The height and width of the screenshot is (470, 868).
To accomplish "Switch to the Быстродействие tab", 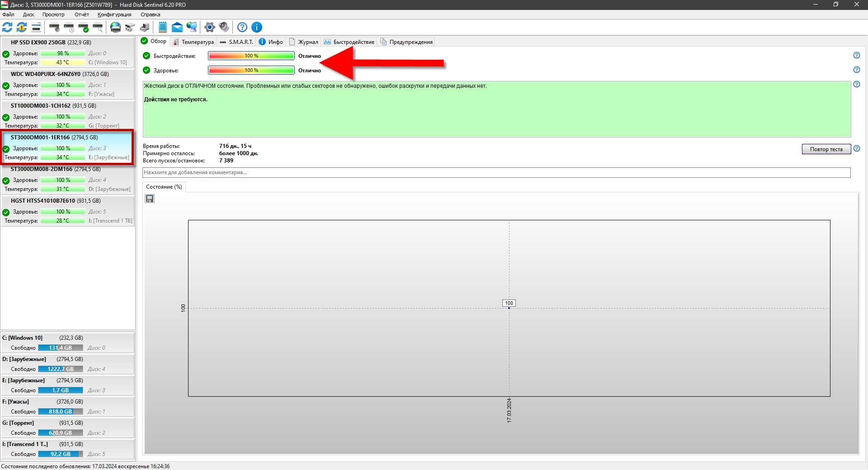I will point(349,42).
